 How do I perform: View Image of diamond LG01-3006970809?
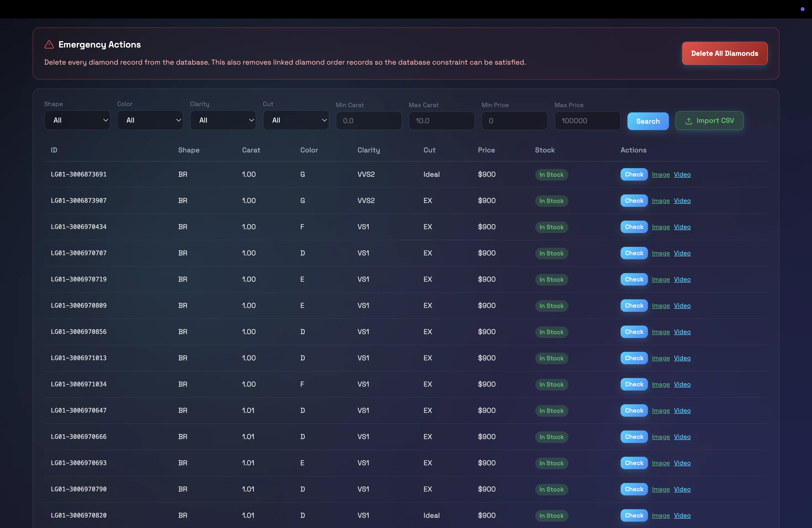[661, 306]
